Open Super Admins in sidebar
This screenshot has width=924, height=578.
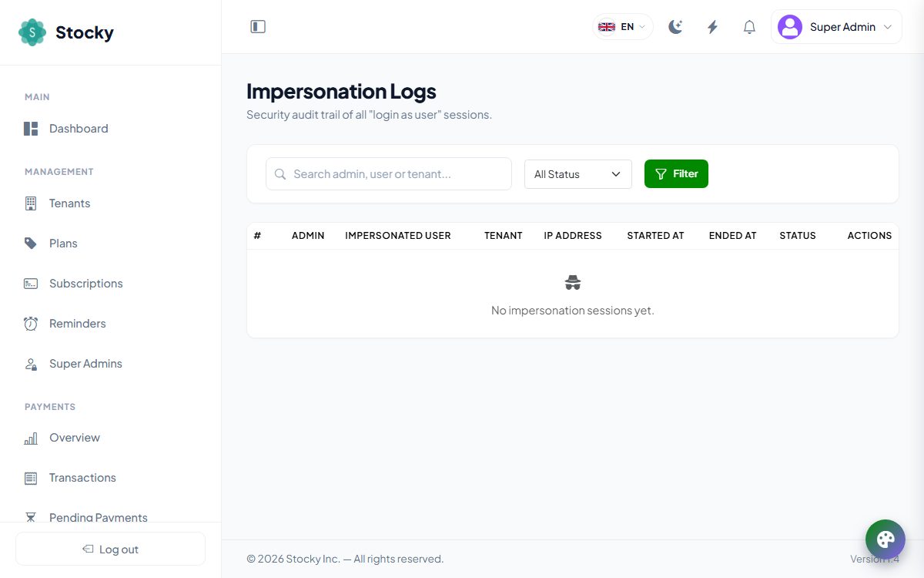pos(110,364)
